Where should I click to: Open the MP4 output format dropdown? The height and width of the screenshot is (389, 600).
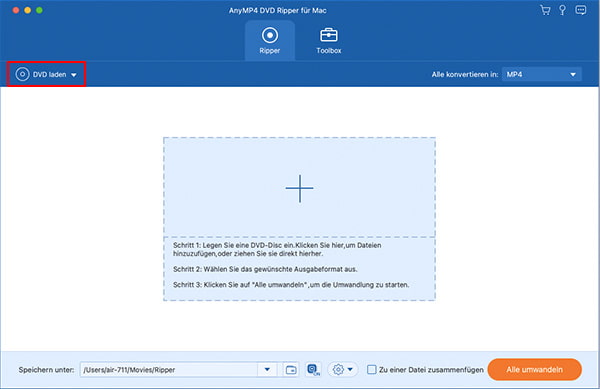click(541, 74)
